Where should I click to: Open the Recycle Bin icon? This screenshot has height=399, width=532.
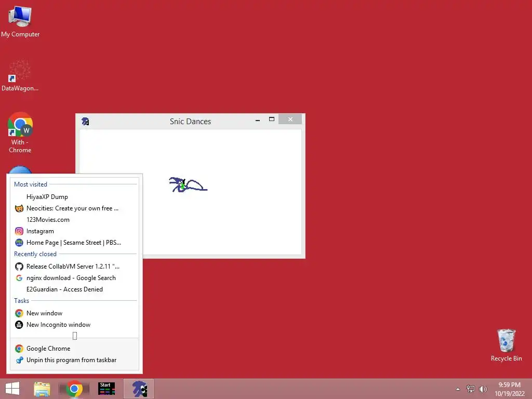coord(506,345)
